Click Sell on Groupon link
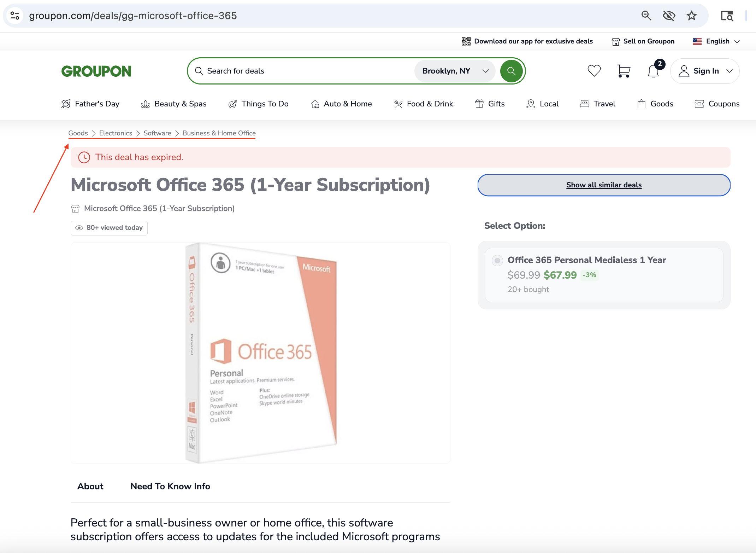Image resolution: width=756 pixels, height=553 pixels. 649,41
